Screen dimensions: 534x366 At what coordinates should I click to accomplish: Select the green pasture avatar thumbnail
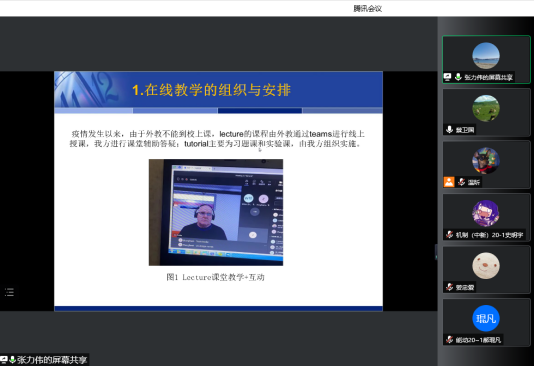pos(486,108)
